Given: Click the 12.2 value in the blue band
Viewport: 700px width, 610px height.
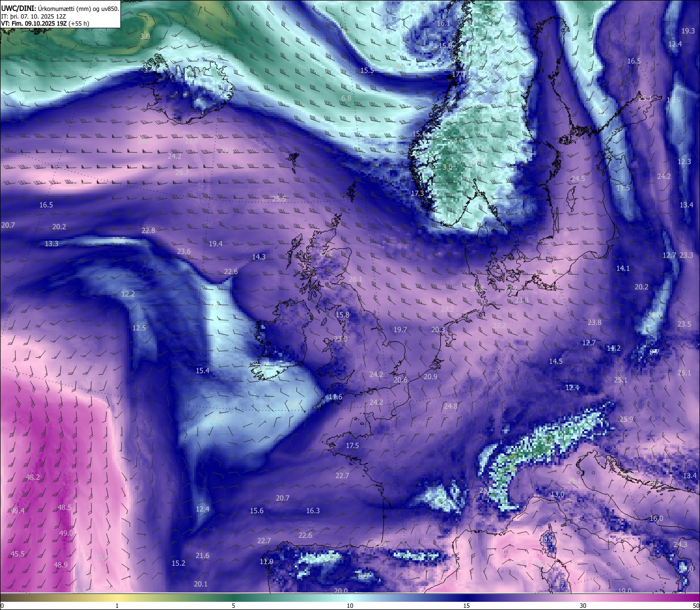Looking at the screenshot, I should [x=128, y=294].
